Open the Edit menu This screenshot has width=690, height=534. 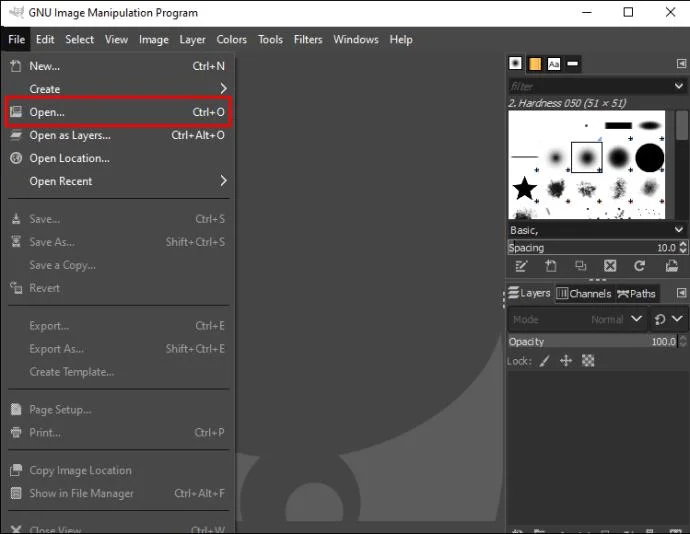pos(45,40)
